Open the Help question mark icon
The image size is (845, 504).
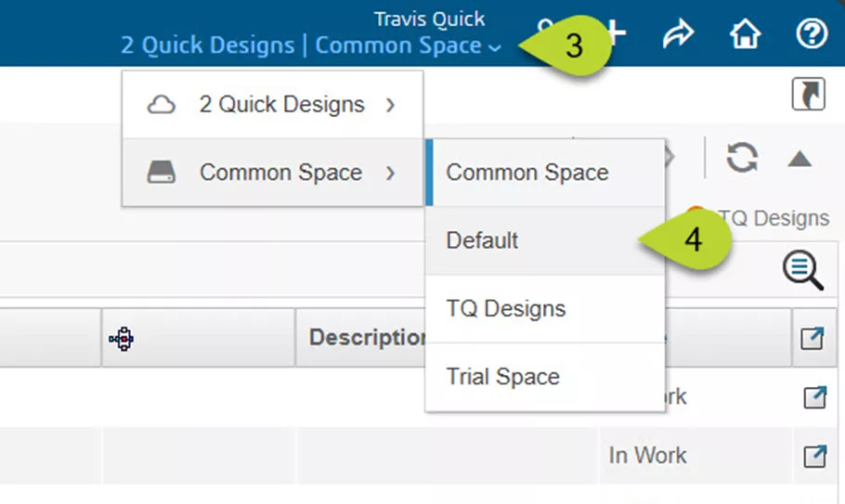[x=812, y=34]
